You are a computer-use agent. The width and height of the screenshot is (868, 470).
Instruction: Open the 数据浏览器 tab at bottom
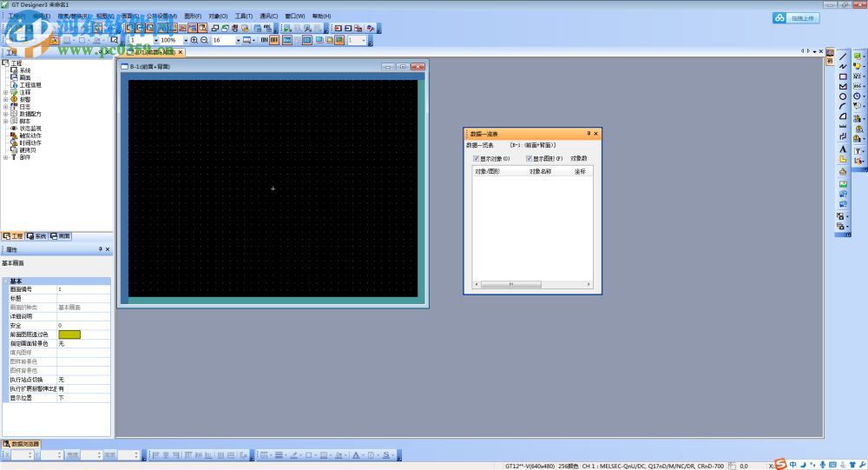pyautogui.click(x=21, y=444)
